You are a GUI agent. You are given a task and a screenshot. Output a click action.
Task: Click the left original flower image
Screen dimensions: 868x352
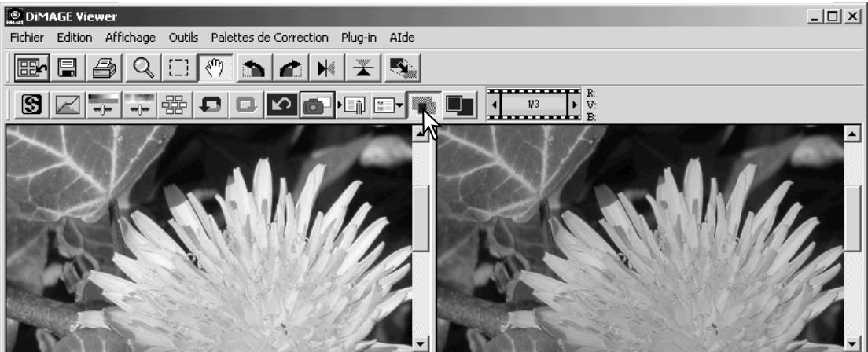point(209,238)
